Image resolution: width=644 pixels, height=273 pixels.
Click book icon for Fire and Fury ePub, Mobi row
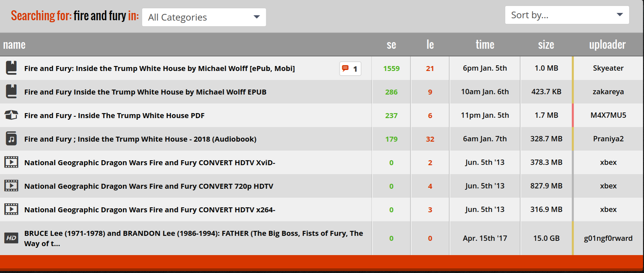(11, 68)
